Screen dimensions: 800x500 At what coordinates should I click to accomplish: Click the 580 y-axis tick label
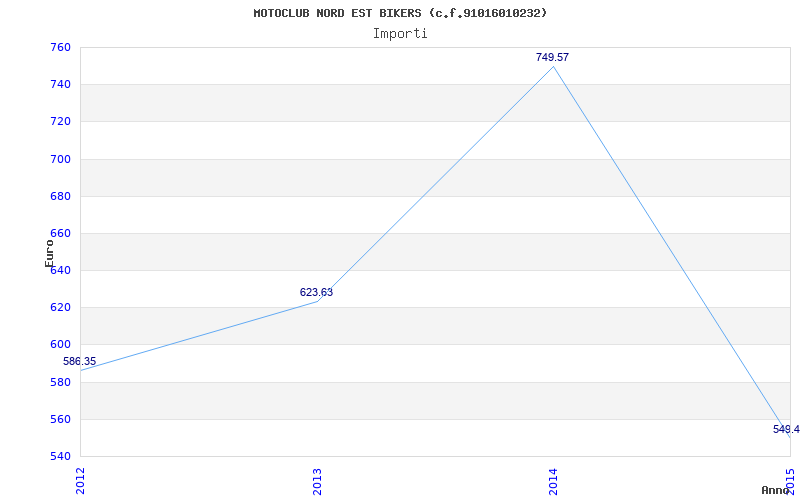coord(60,382)
